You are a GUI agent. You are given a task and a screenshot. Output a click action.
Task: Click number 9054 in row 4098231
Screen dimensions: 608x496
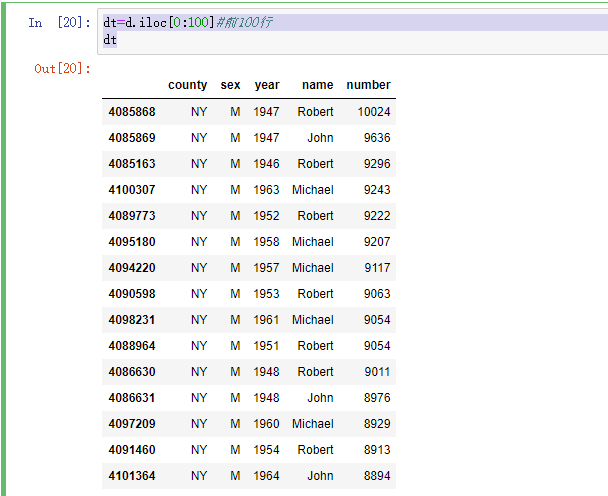377,320
